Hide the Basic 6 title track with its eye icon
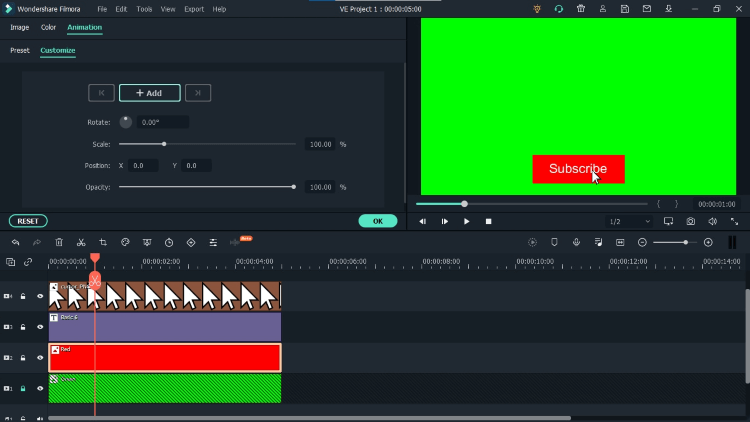 (40, 327)
